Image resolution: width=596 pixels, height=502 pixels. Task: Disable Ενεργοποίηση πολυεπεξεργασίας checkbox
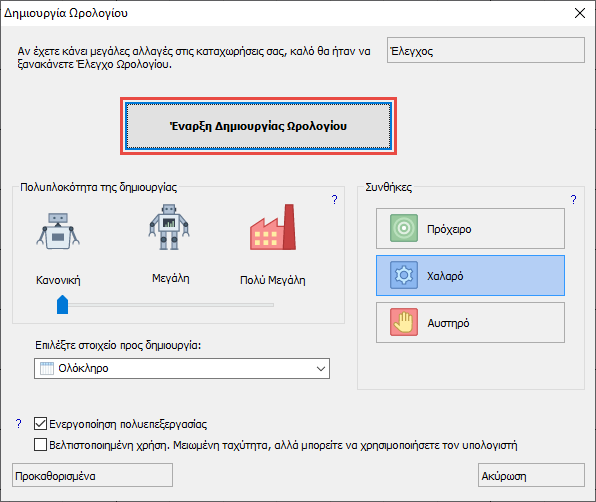click(40, 423)
